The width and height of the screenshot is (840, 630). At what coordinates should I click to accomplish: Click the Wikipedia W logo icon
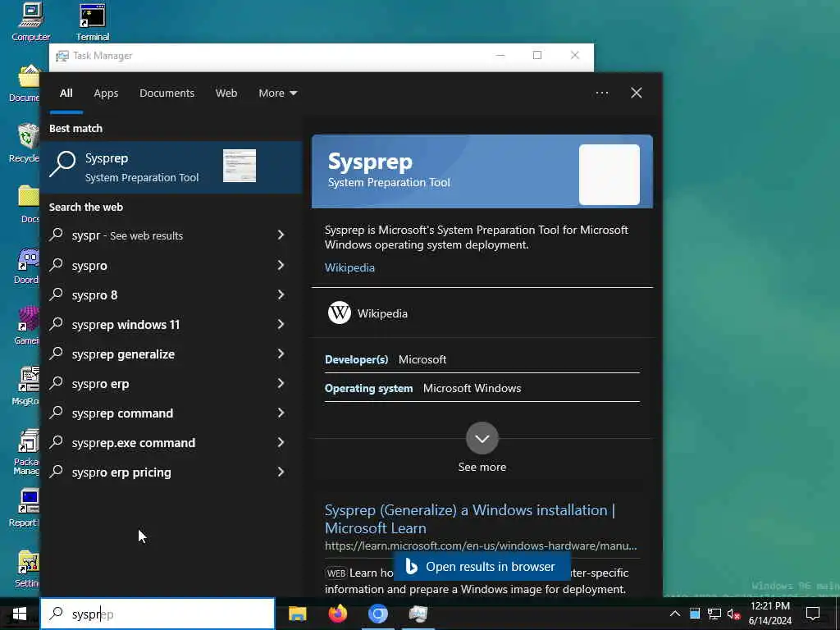point(339,313)
